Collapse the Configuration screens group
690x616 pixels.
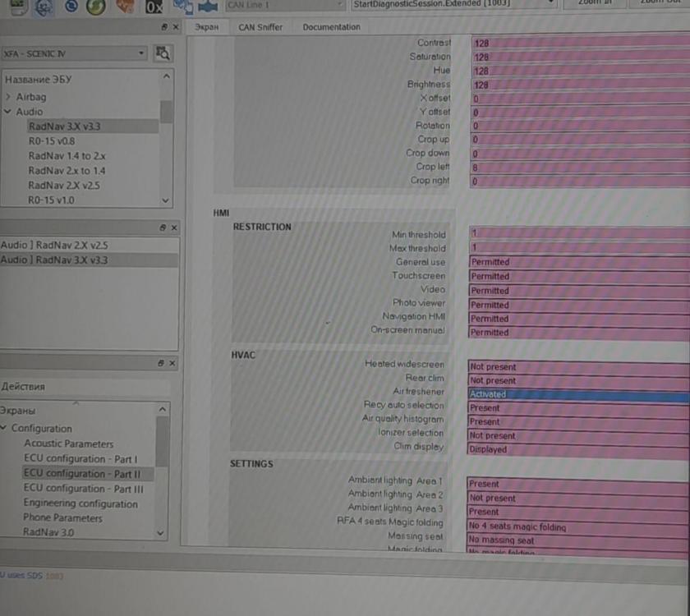pos(4,428)
